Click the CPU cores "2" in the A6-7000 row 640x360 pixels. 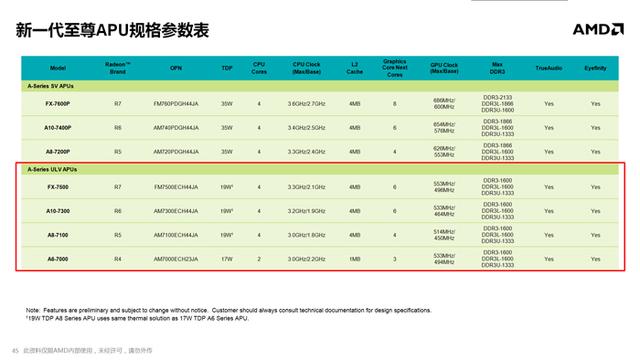click(259, 259)
